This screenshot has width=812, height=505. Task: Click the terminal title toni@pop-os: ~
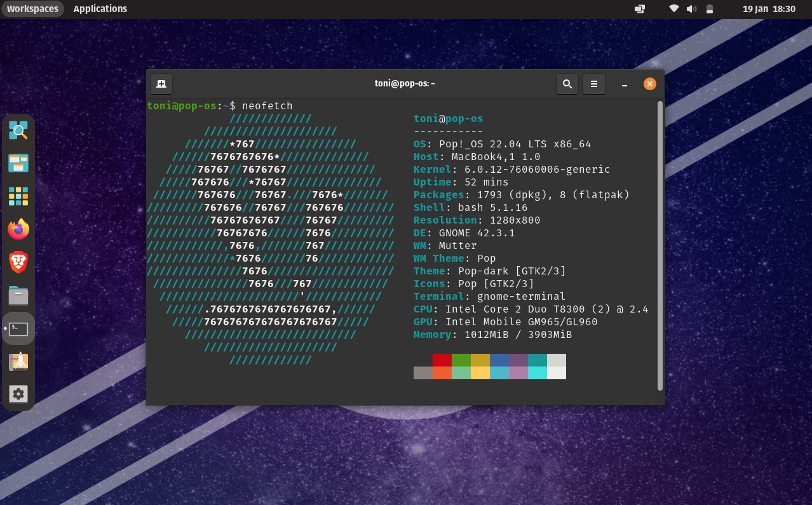405,84
